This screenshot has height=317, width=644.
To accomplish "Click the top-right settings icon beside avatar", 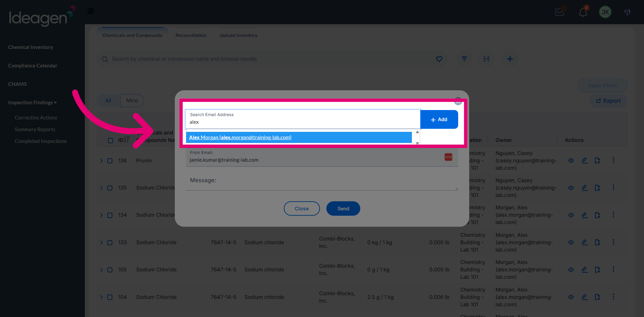I will pyautogui.click(x=627, y=12).
